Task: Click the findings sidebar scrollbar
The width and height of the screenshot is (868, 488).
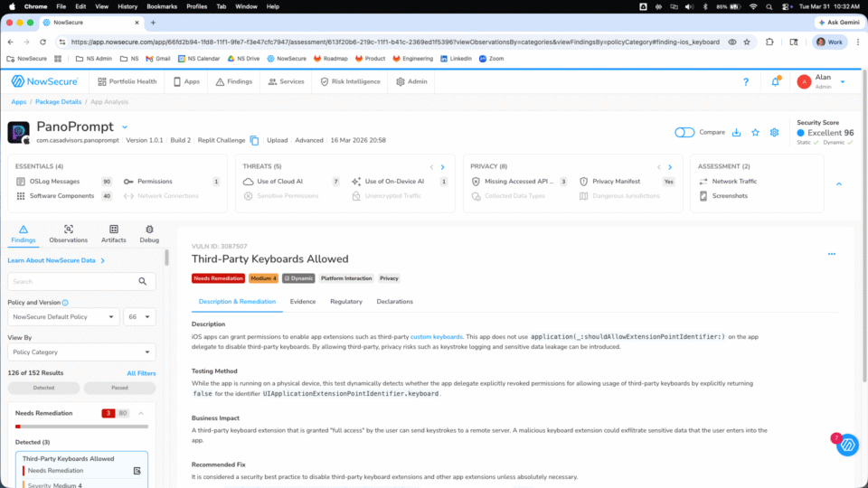Action: 166,258
